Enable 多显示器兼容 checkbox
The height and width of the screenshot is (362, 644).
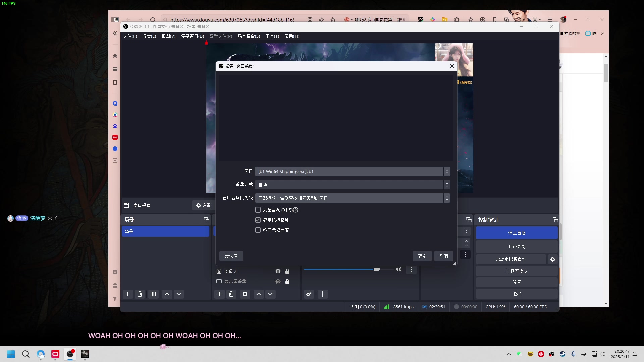pos(258,230)
